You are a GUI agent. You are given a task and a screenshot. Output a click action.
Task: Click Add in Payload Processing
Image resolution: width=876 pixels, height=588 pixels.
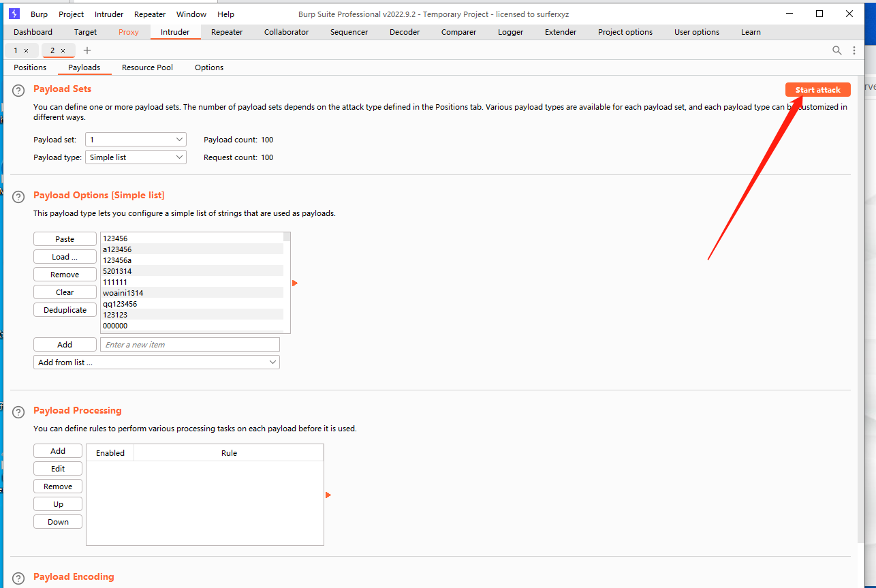58,451
